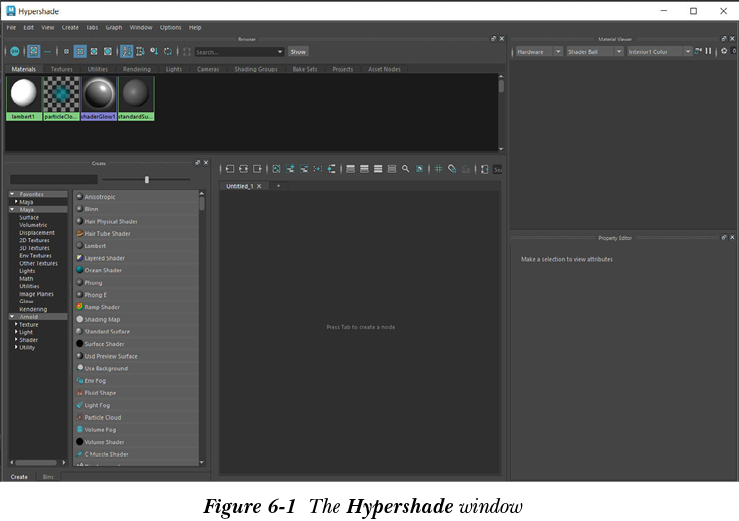
Task: Adjust the Create panel icon size slider
Action: [x=147, y=179]
